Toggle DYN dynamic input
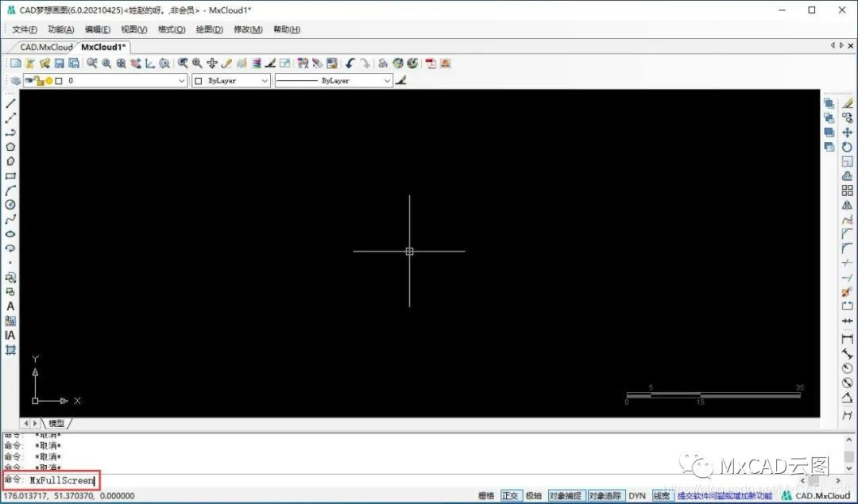The height and width of the screenshot is (504, 858). click(x=637, y=496)
